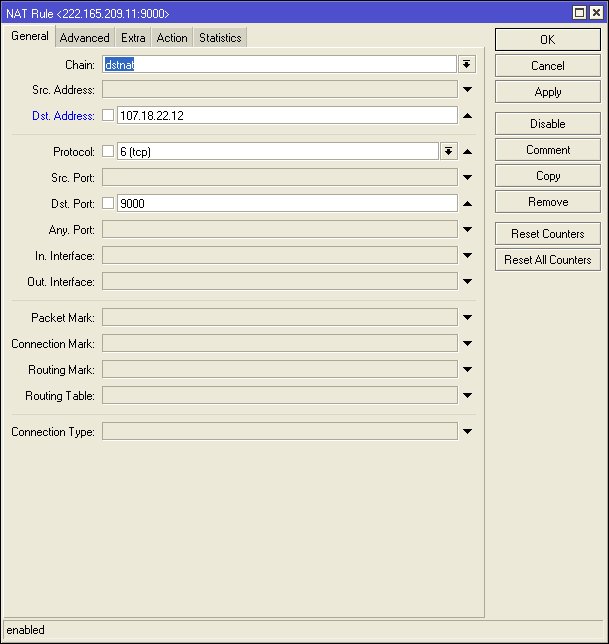Toggle the Dst. Port negate checkbox
This screenshot has width=609, height=644.
click(x=108, y=204)
